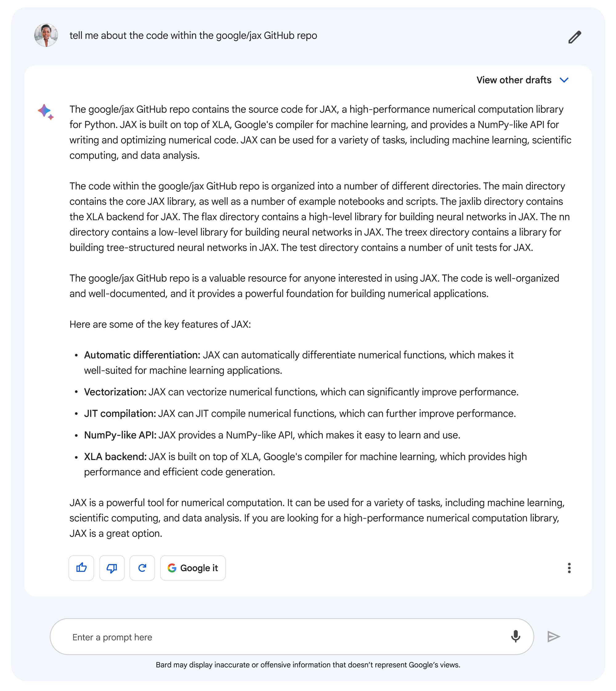Activate the microphone voice input
The width and height of the screenshot is (616, 691).
(516, 636)
